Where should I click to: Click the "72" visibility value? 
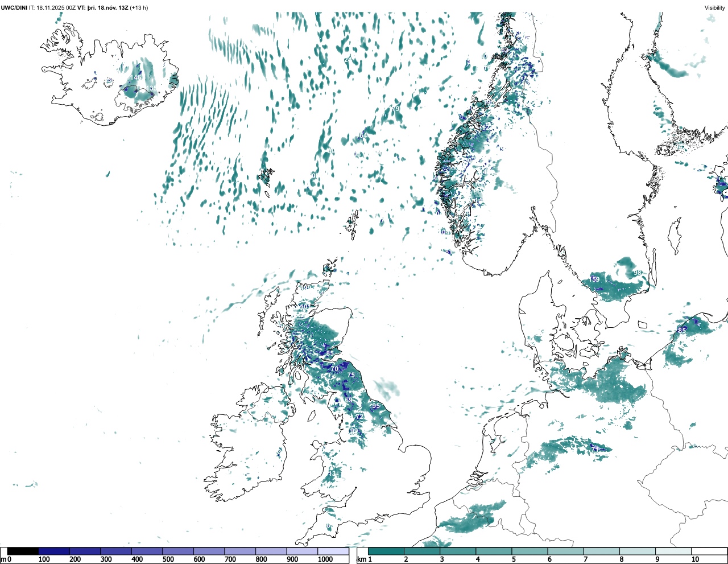pos(359,417)
